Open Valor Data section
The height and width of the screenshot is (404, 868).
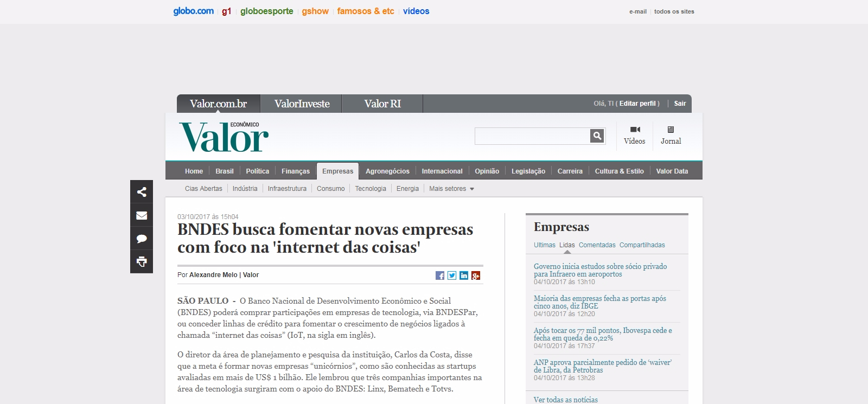tap(672, 171)
